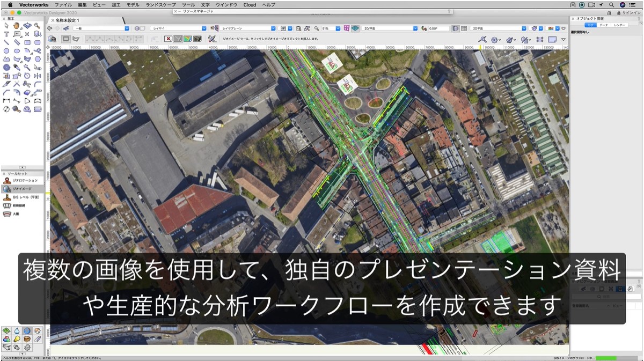Select the Rounded Rectangle tool
Viewport: 644px width, 361px height.
(37, 42)
